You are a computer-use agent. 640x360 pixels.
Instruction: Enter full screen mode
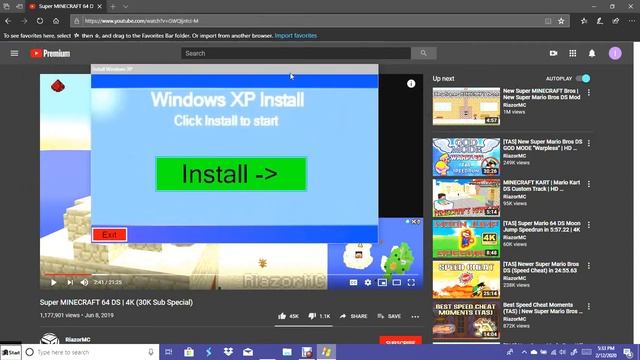(411, 282)
